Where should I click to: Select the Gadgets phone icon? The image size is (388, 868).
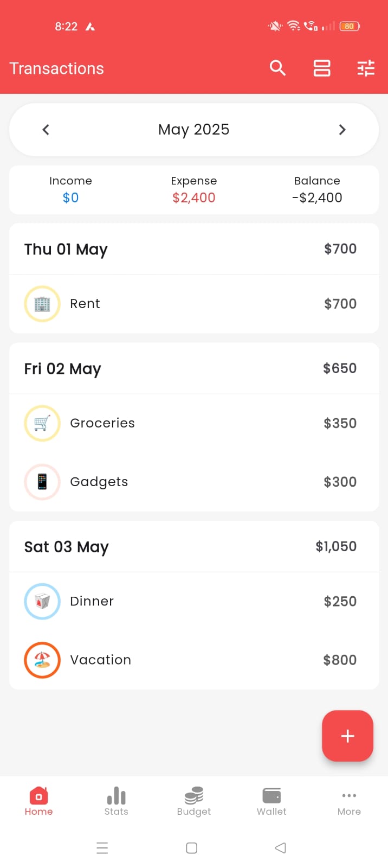(x=42, y=482)
